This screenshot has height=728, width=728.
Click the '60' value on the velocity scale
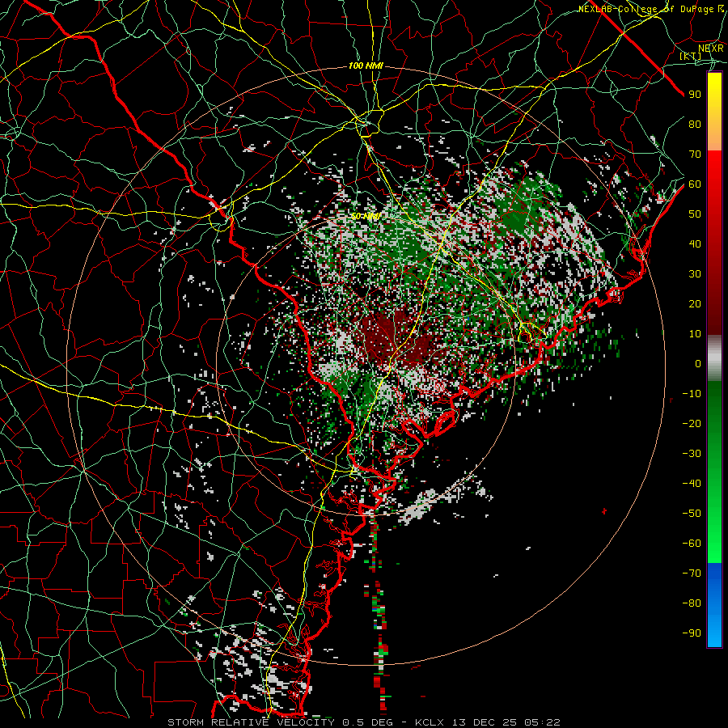pyautogui.click(x=695, y=184)
